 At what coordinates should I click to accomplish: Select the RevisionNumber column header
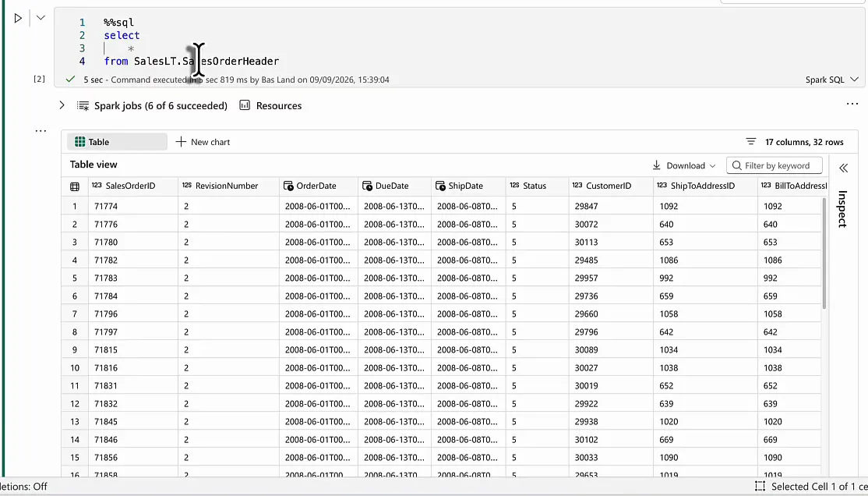click(227, 186)
